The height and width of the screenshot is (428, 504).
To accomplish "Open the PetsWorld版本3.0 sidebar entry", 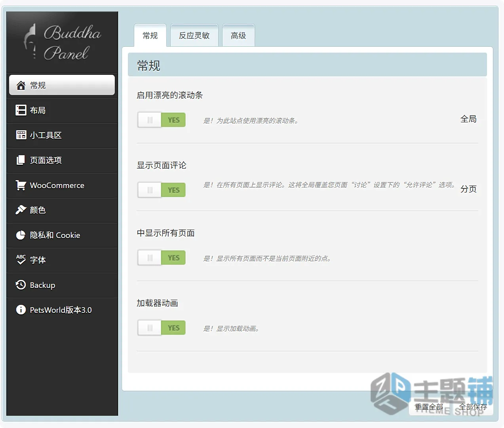I will coord(62,310).
